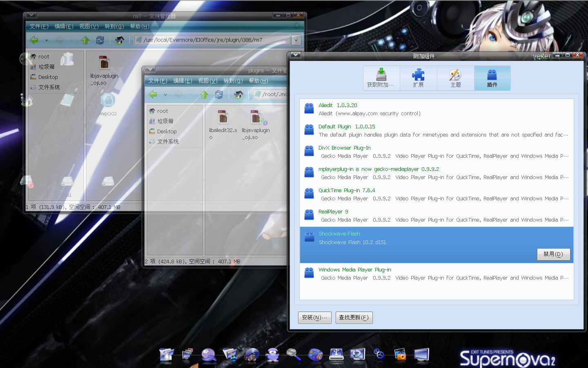Select the DivX Browser Plug-In row

point(437,152)
